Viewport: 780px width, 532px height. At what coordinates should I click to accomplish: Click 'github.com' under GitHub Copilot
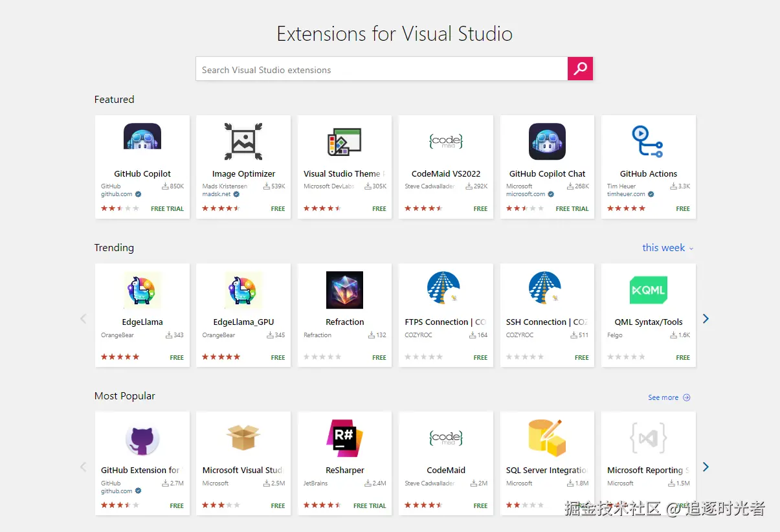pyautogui.click(x=117, y=194)
